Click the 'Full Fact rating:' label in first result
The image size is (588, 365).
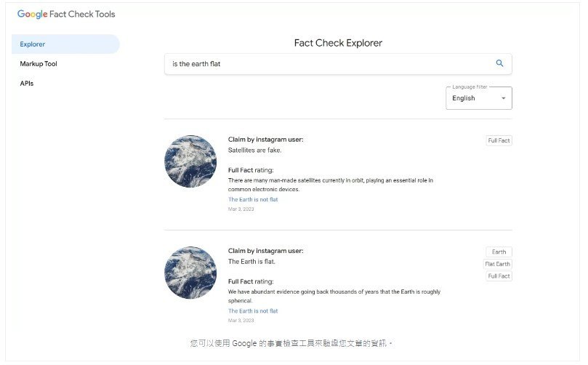point(251,170)
